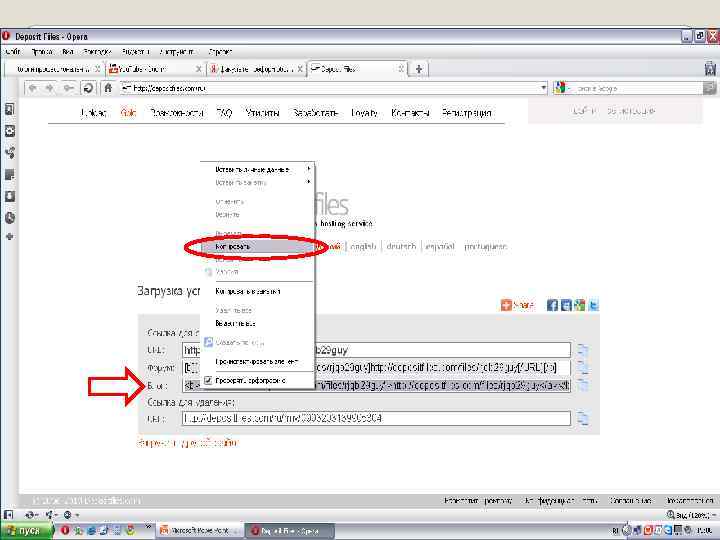Run the search with the search-field button

[x=709, y=88]
